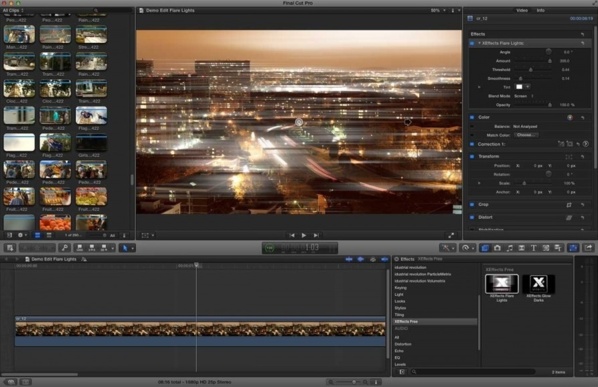Switch to the Info inspector tab

click(x=540, y=10)
